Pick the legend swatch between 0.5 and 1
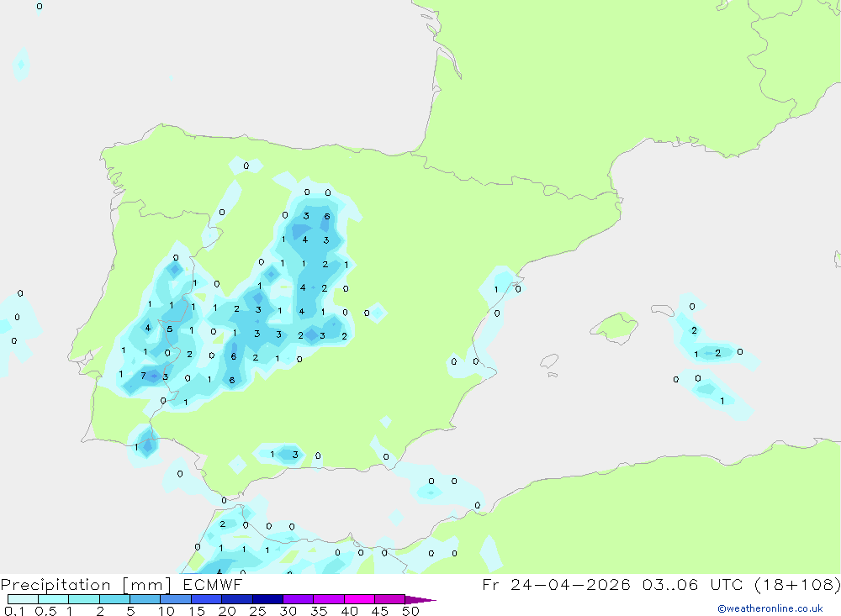Screen dimensions: 841x616 tap(54, 599)
